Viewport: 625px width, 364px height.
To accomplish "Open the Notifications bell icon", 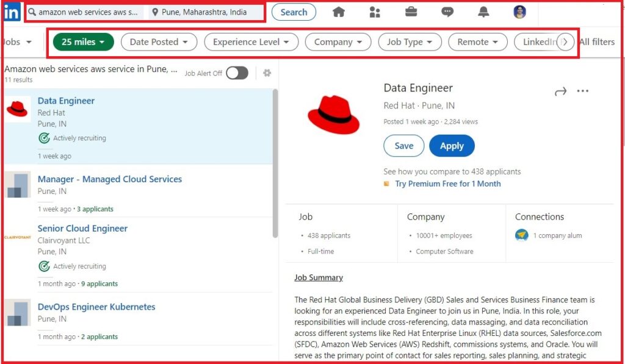I will point(483,12).
